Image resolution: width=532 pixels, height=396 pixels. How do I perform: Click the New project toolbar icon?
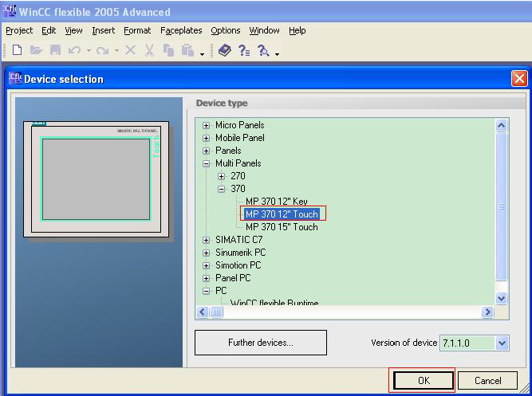point(17,50)
